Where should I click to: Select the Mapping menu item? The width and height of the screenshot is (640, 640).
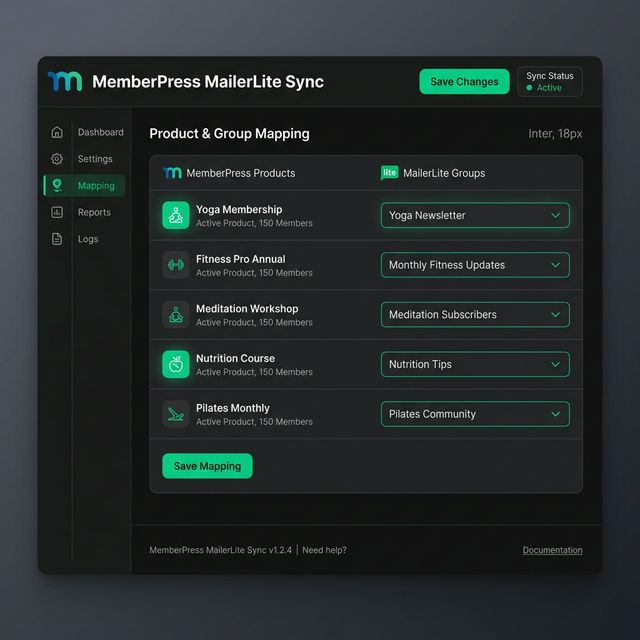[x=84, y=185]
